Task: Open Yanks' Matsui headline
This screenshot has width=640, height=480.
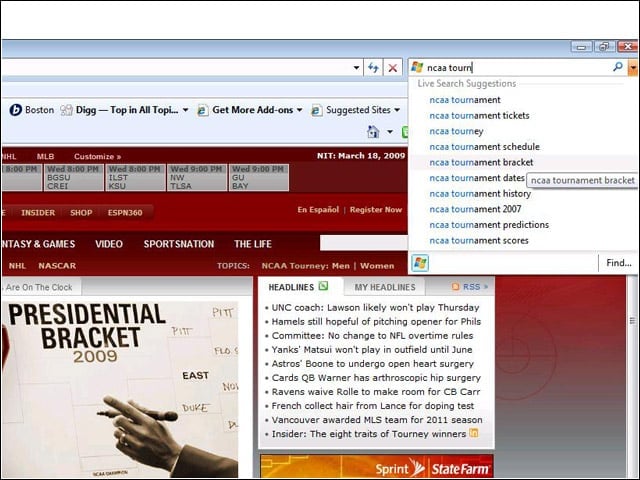Action: click(372, 350)
